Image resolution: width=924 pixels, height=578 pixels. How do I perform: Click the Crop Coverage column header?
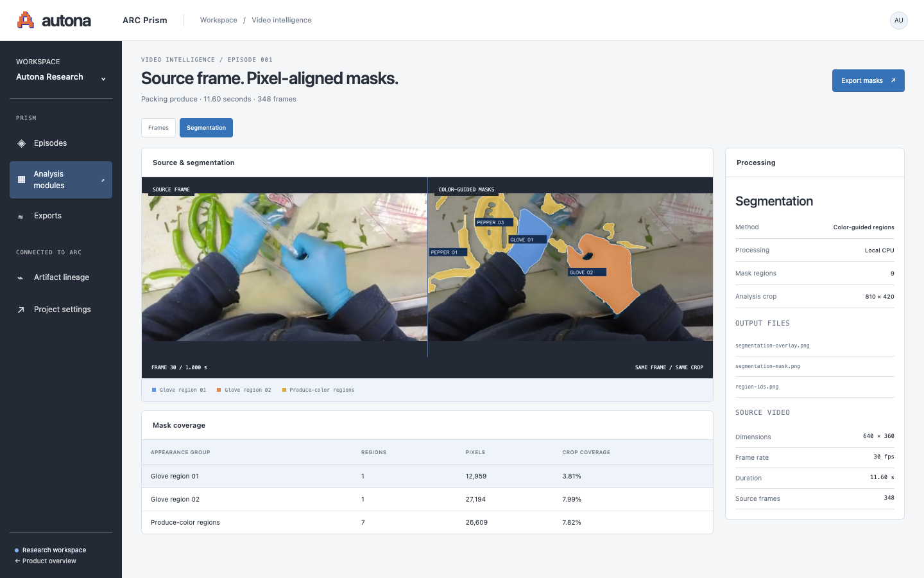[586, 452]
